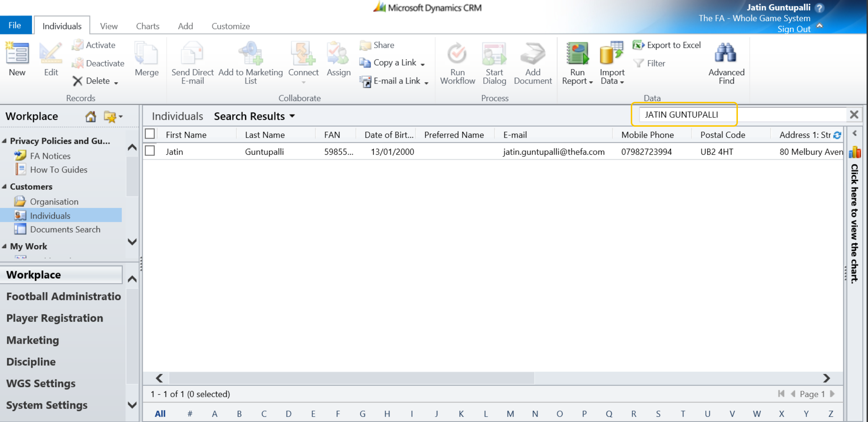
Task: Open the Search Results view dropdown
Action: click(x=292, y=116)
